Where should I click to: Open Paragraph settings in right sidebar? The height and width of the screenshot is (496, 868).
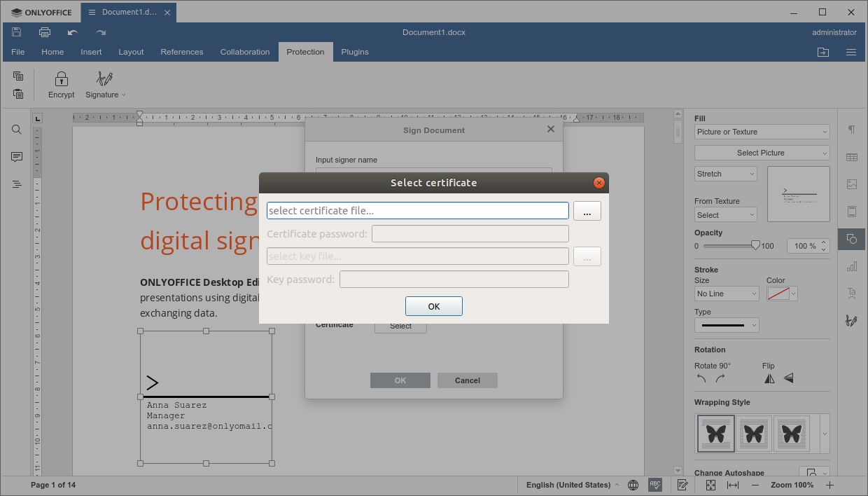(852, 130)
